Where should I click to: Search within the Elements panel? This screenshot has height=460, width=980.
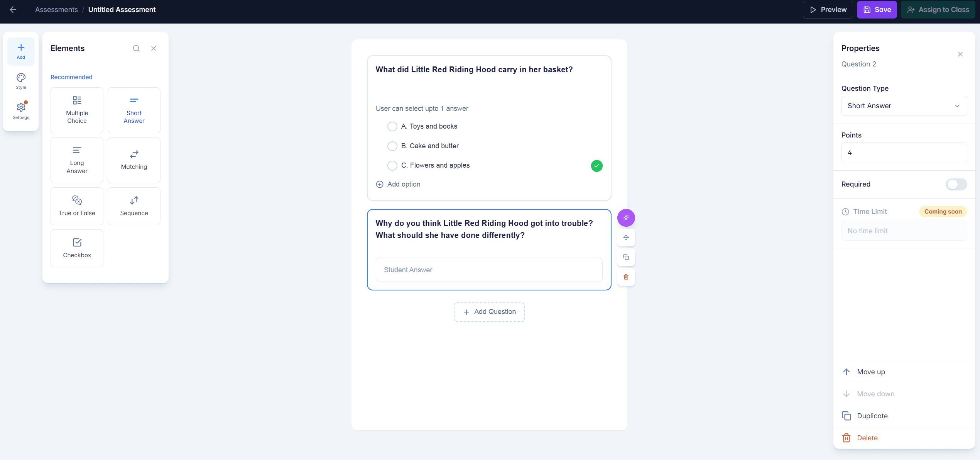point(136,48)
